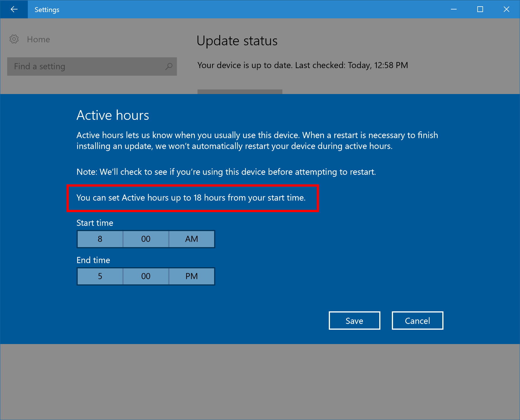The height and width of the screenshot is (420, 520).
Task: Open the Start time minutes picker
Action: [146, 239]
